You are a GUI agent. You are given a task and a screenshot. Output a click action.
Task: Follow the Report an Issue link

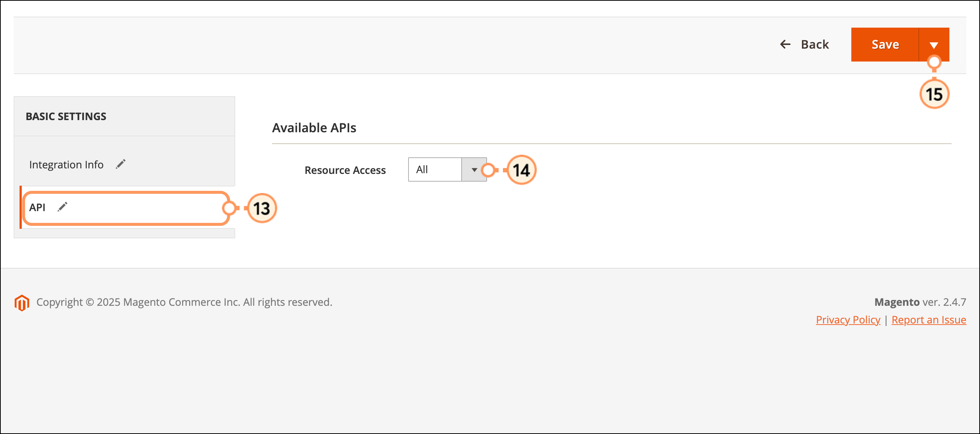point(929,320)
